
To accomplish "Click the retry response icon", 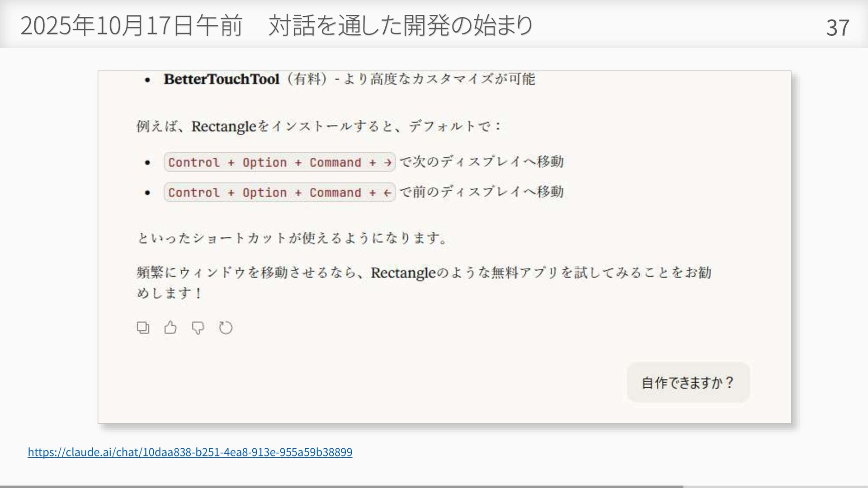I will (226, 327).
